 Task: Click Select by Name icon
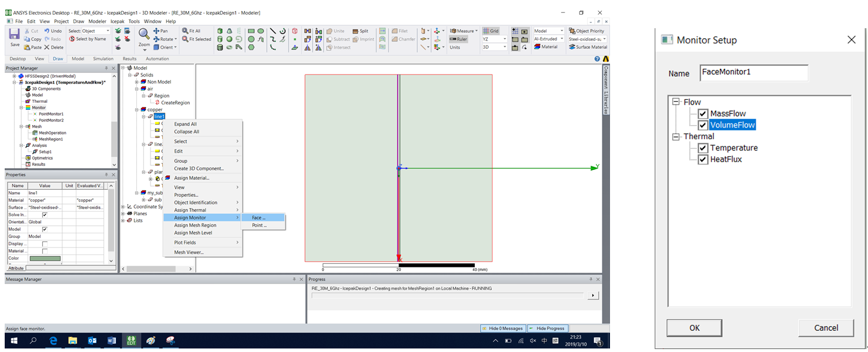click(x=72, y=39)
